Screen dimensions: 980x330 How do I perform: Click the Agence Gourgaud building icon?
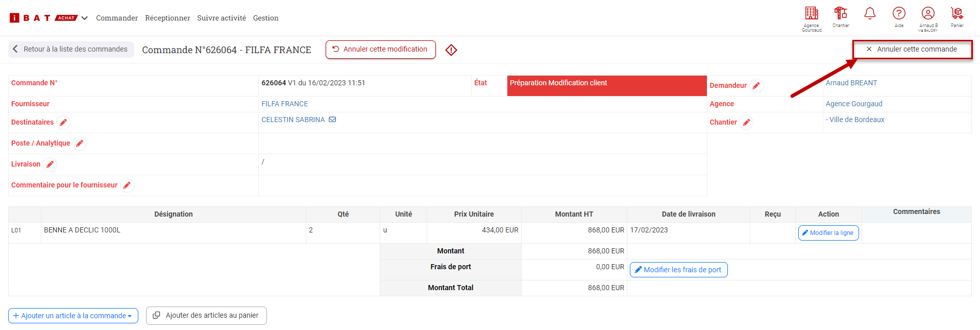(x=811, y=14)
